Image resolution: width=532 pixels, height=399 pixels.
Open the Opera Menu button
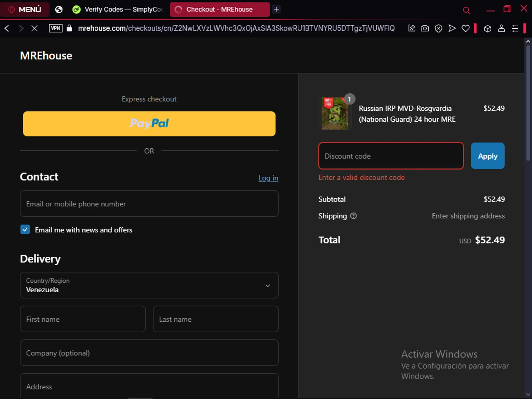24,10
